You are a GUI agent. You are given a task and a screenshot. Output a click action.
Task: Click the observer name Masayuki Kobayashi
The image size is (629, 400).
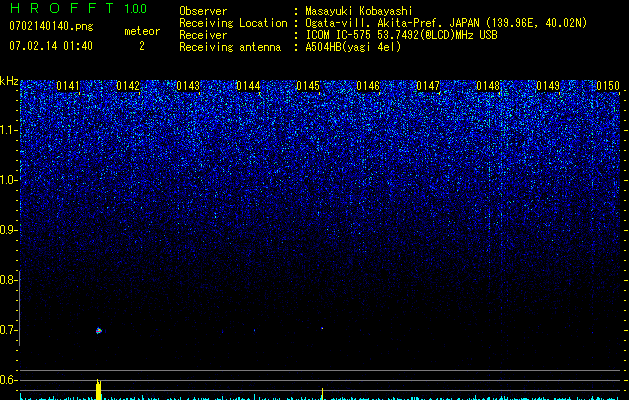(359, 11)
